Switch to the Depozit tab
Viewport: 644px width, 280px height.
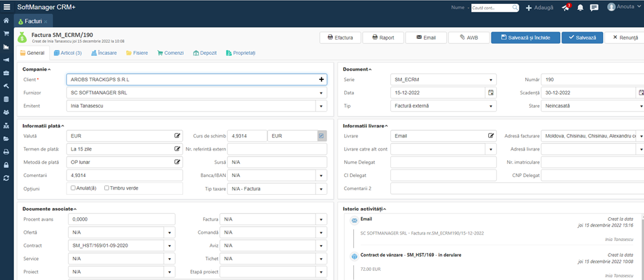(205, 53)
